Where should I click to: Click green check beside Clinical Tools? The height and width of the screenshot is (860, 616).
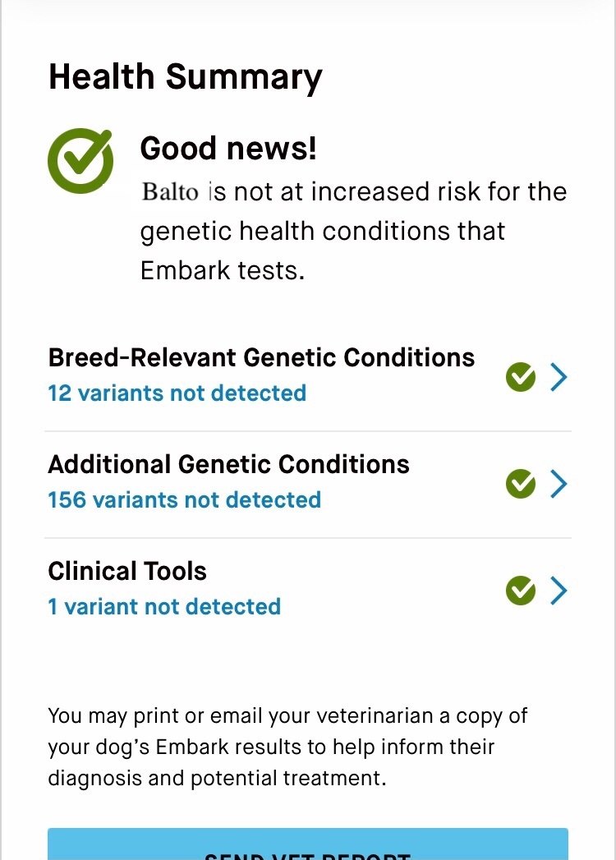pyautogui.click(x=521, y=590)
